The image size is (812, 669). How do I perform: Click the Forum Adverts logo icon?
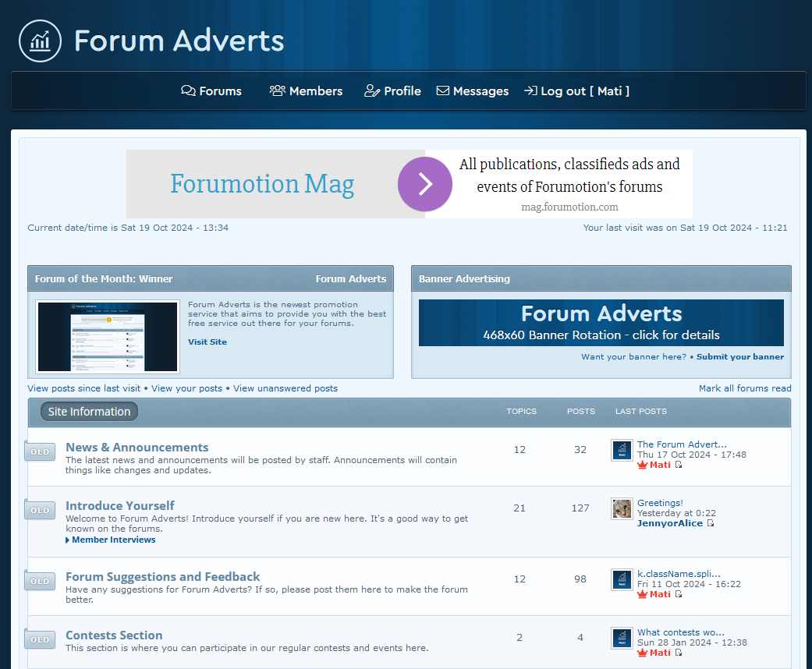[40, 41]
